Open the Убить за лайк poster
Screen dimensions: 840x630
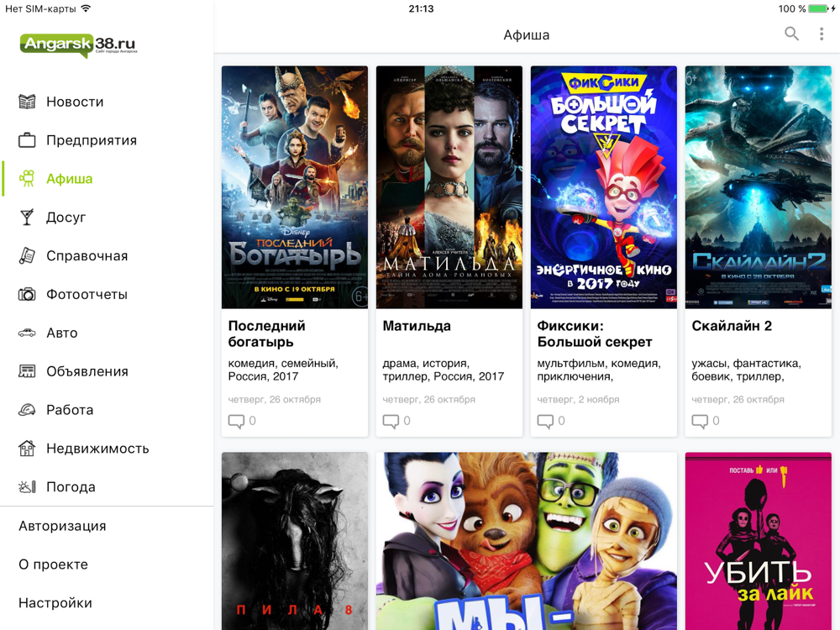coord(758,541)
